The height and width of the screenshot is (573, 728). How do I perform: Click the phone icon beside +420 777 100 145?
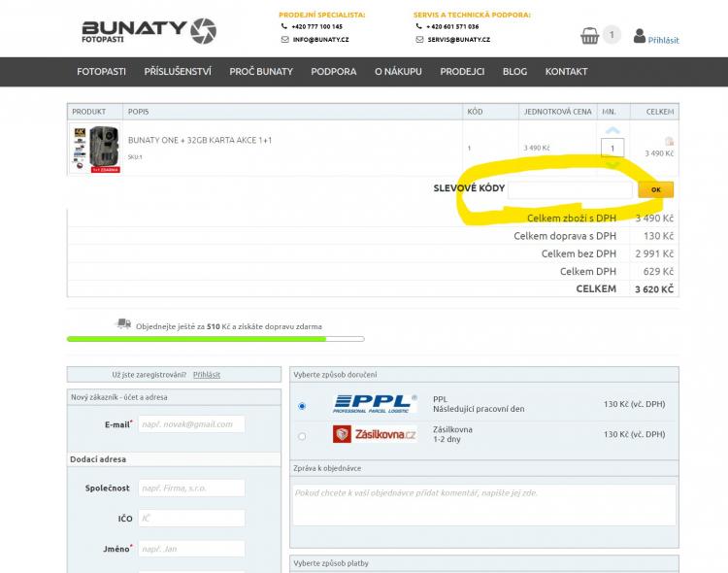click(x=284, y=27)
